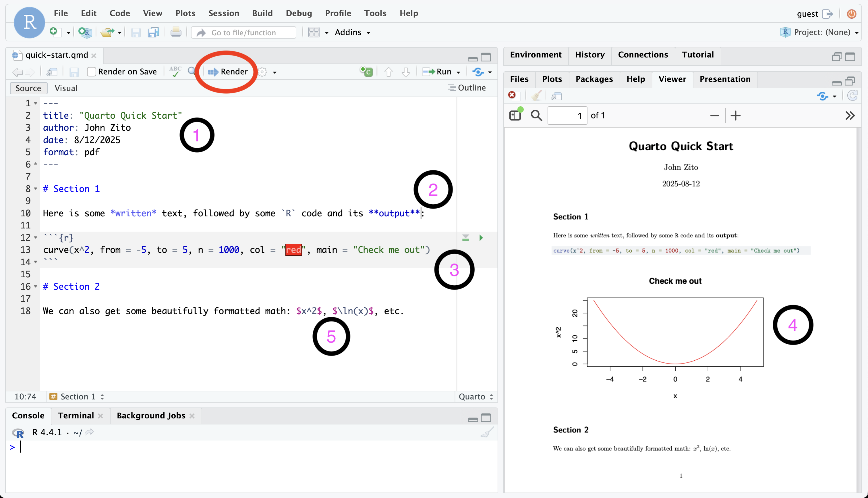Click the highlighted red color swatch in code
The image size is (868, 498).
click(x=293, y=250)
